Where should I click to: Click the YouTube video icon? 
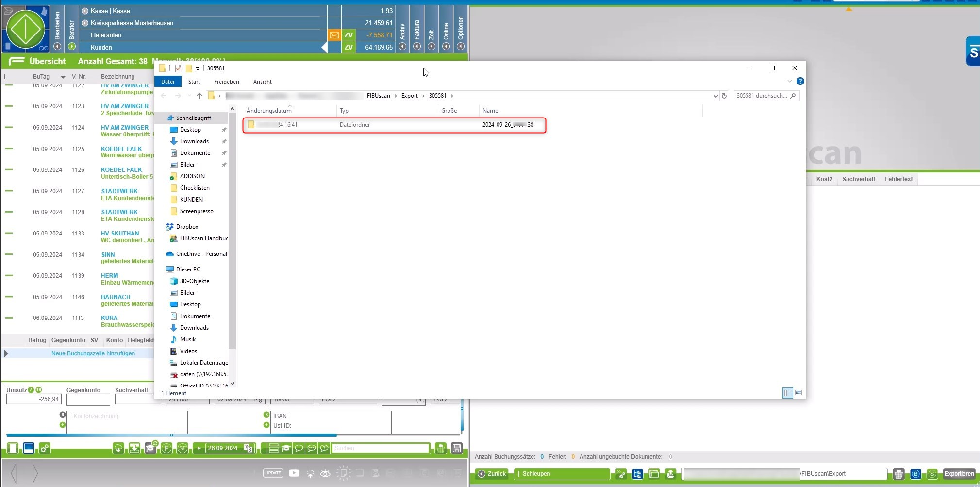pyautogui.click(x=294, y=473)
